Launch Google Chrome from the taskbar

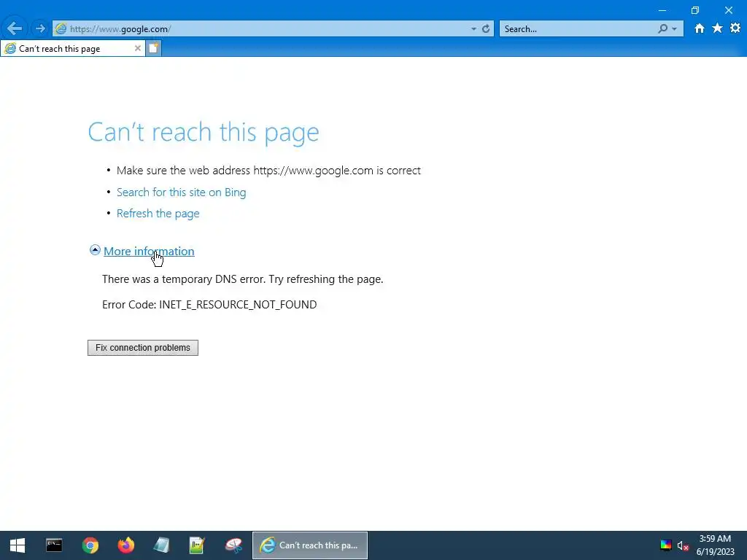[90, 545]
